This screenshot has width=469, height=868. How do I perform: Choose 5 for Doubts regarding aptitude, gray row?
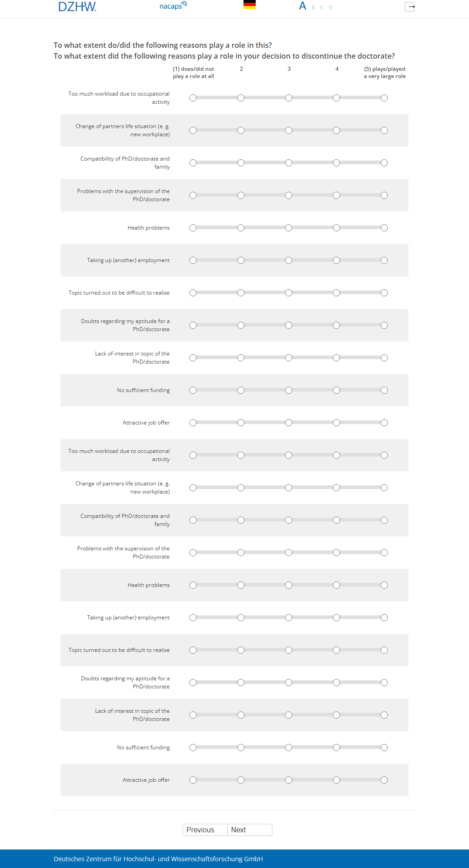384,325
